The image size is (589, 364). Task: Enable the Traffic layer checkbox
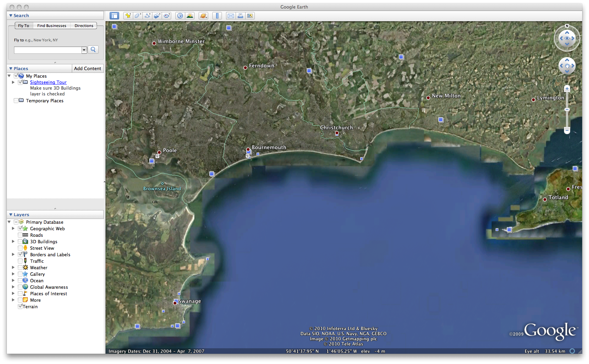pyautogui.click(x=20, y=261)
